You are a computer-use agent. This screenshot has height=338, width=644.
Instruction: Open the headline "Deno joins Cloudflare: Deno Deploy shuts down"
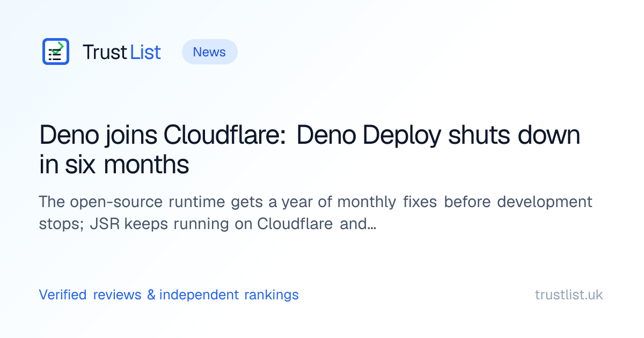click(x=310, y=150)
